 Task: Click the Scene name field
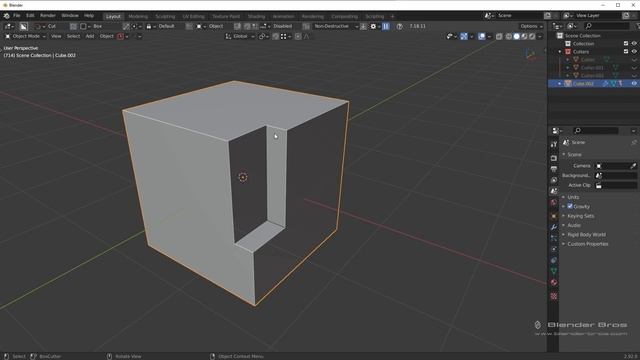(x=518, y=16)
